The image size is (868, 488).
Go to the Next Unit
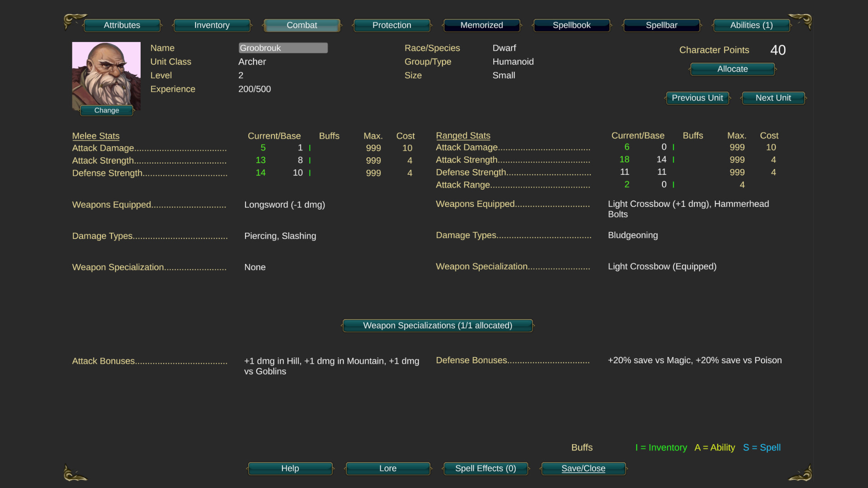click(773, 98)
